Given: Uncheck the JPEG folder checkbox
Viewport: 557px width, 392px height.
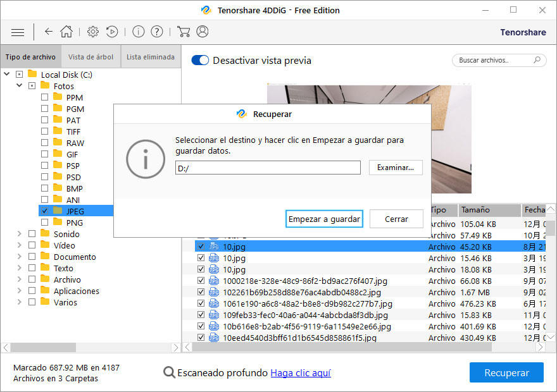Looking at the screenshot, I should pos(44,211).
